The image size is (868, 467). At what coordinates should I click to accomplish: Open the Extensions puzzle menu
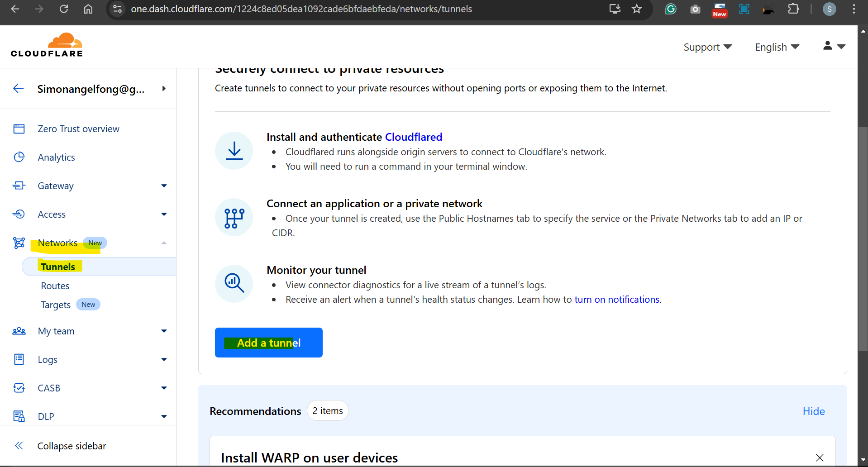click(793, 9)
